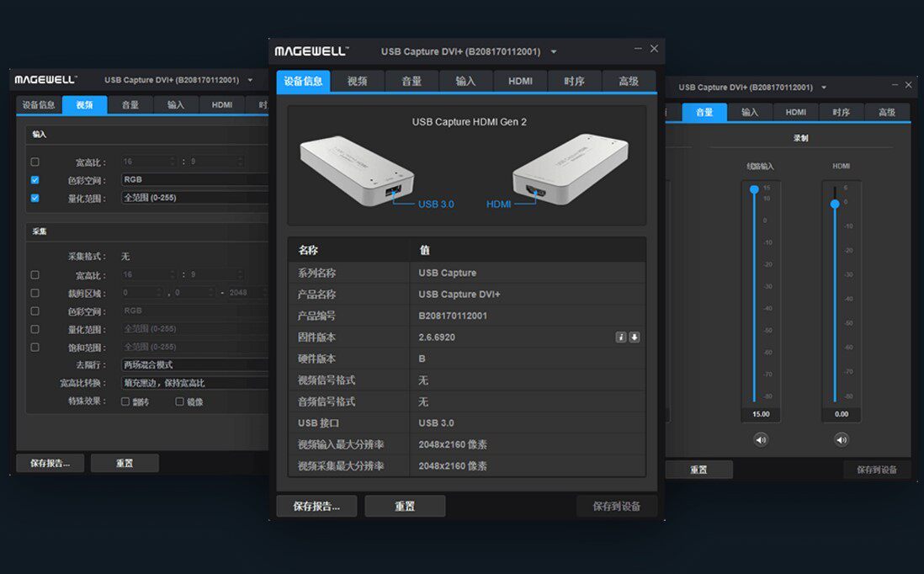
Task: Click the line input volume slider handle
Action: pos(754,189)
